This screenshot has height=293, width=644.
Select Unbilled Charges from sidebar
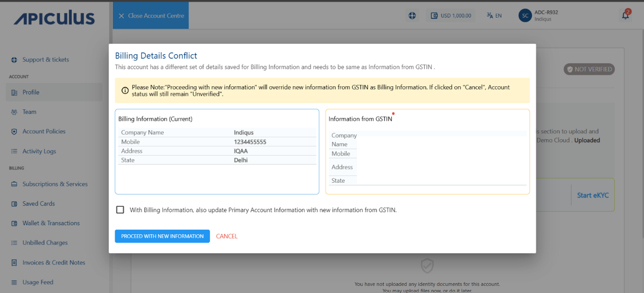coord(45,243)
